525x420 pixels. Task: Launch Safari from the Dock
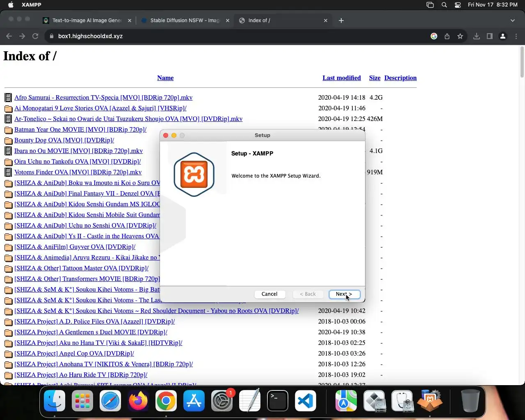click(x=110, y=401)
